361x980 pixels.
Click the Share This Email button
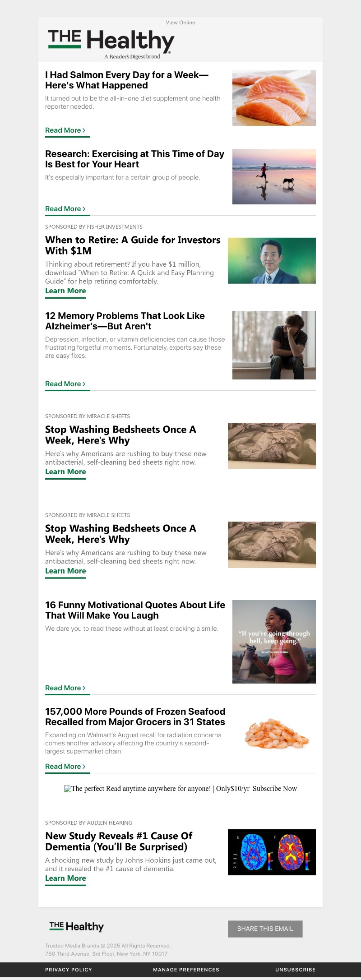pyautogui.click(x=265, y=929)
